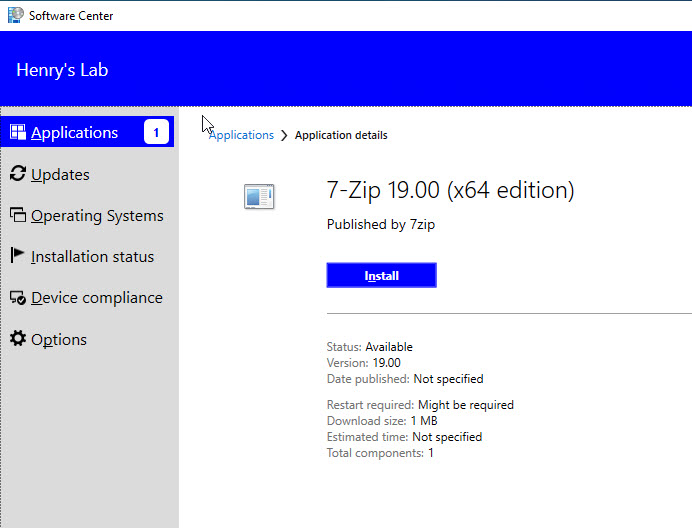692x528 pixels.
Task: Click the 7-Zip application icon
Action: click(x=259, y=197)
